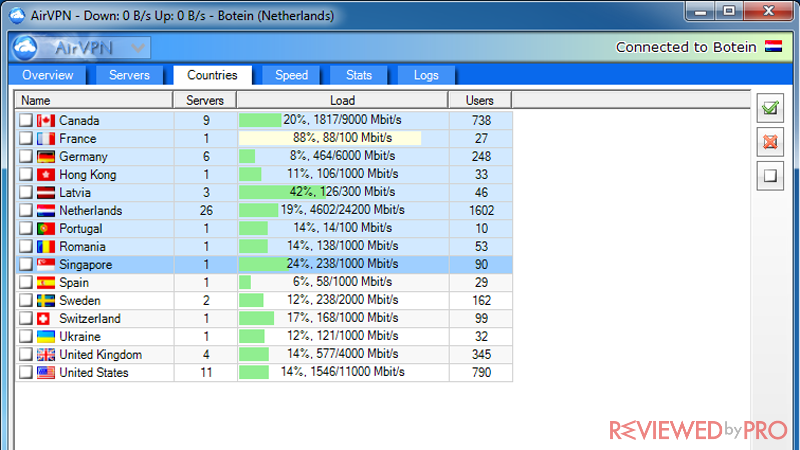Open the Stats tab
The width and height of the screenshot is (800, 450).
click(359, 75)
